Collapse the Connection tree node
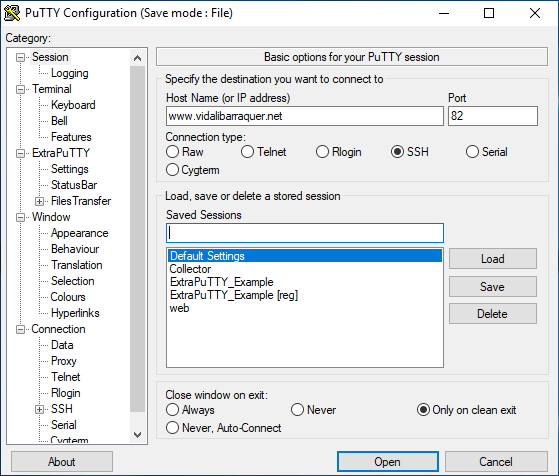 coord(21,329)
